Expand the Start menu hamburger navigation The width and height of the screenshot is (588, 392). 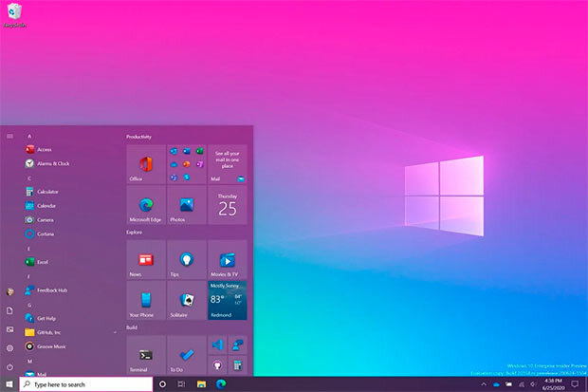point(9,136)
